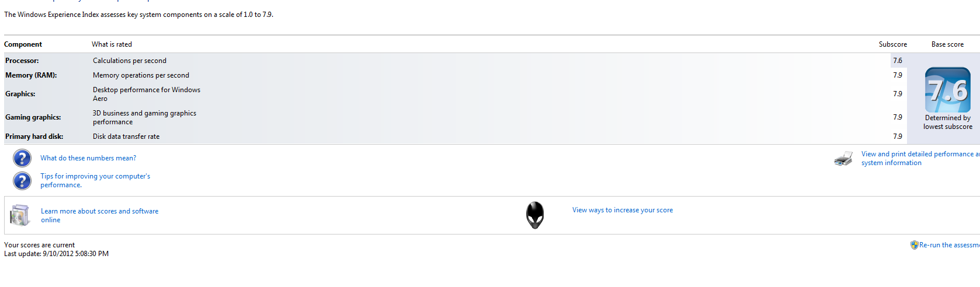Screen dimensions: 980x287
Task: Click the UAC shield icon beside 'Re-run'
Action: tap(914, 245)
